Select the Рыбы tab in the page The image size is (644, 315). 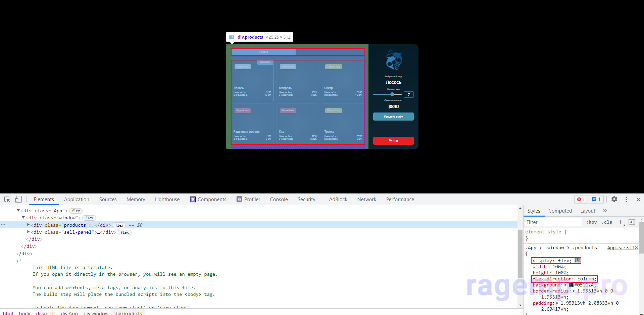(264, 52)
